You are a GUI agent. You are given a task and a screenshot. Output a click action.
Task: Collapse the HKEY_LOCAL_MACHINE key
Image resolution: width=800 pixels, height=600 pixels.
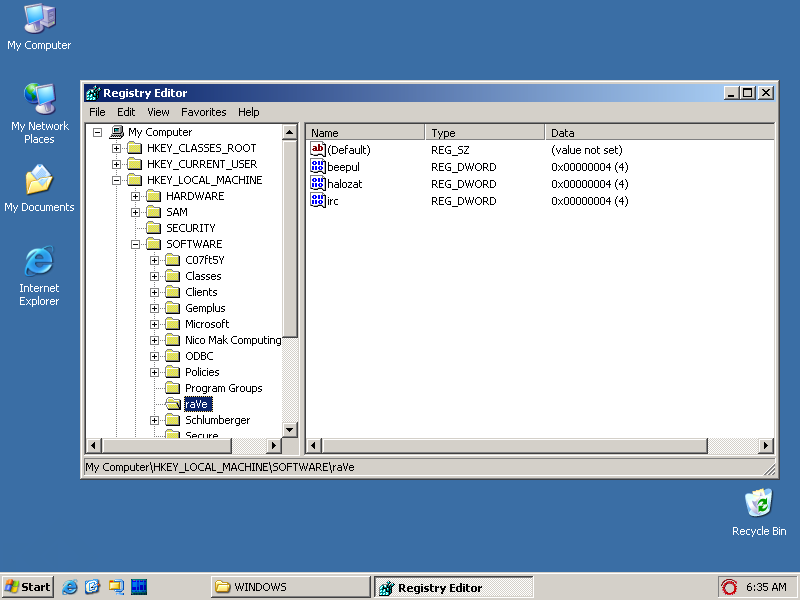(116, 180)
